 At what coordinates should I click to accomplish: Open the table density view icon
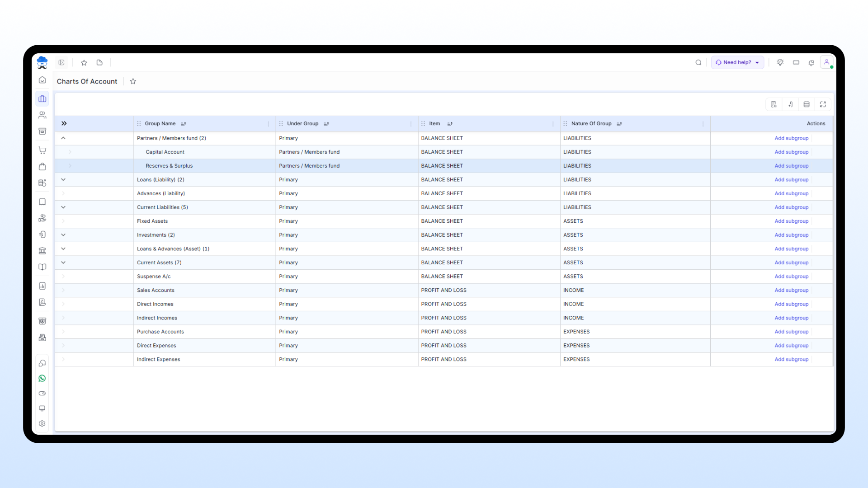[x=807, y=104]
